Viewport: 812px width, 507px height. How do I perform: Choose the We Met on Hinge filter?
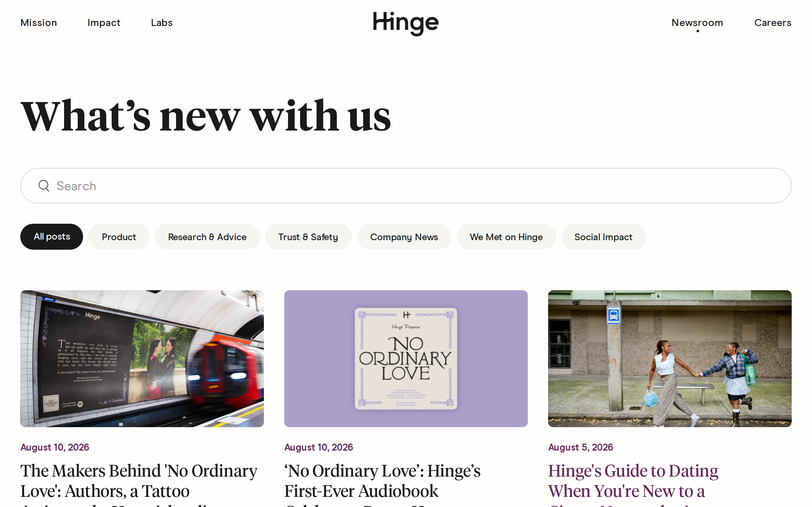pyautogui.click(x=506, y=237)
